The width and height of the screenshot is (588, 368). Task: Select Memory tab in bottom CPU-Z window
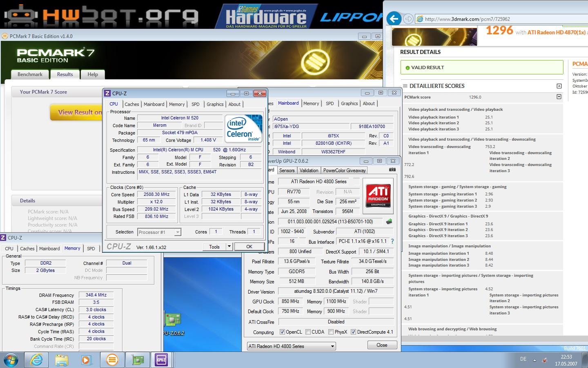pos(72,248)
